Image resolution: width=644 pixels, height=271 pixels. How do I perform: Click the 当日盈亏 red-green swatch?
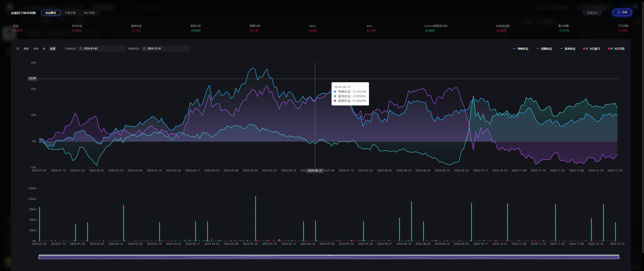[585, 49]
